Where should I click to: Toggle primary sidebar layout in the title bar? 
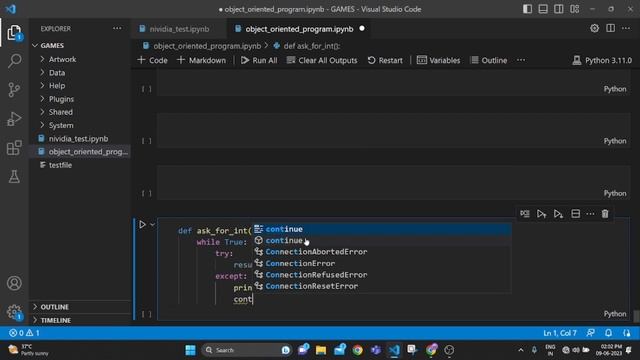527,9
